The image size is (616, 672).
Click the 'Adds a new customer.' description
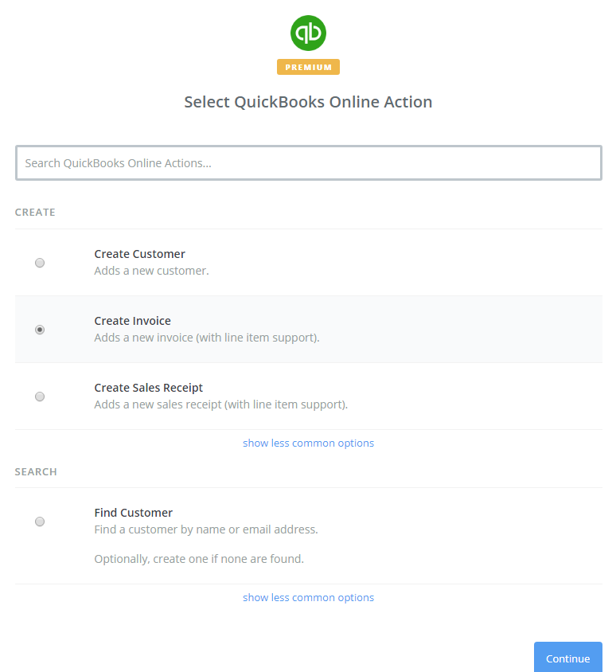pos(151,271)
